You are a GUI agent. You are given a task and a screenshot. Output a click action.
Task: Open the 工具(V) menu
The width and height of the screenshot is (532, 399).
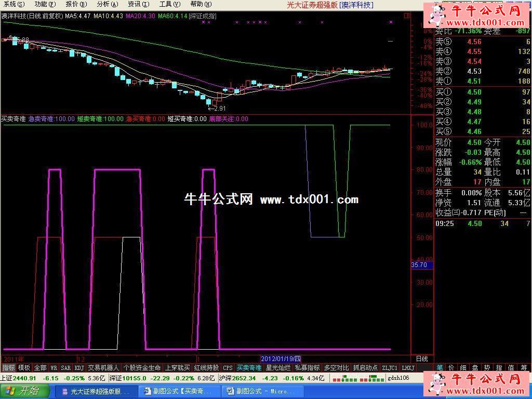click(170, 4)
